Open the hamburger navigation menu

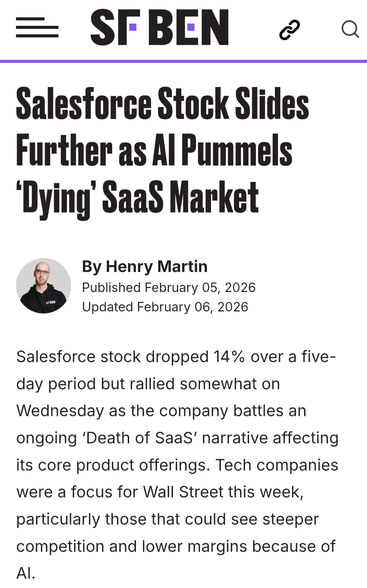37,28
